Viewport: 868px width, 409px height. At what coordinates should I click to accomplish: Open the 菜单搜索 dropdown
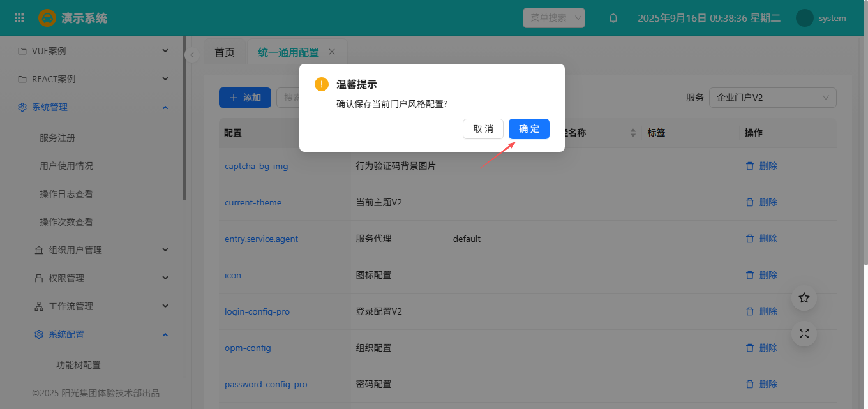point(553,18)
